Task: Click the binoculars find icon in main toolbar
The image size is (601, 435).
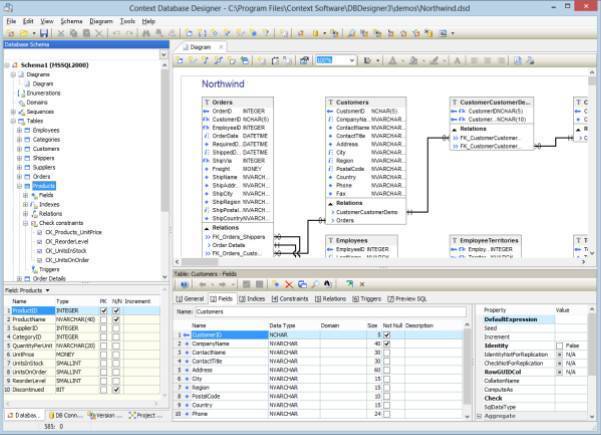Action: pyautogui.click(x=146, y=33)
